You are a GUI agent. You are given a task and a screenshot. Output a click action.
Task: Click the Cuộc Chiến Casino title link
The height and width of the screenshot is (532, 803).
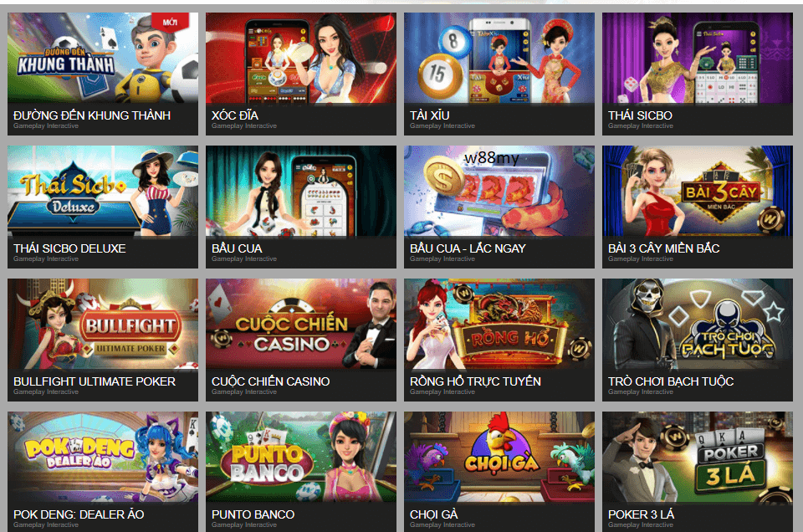[x=270, y=381]
